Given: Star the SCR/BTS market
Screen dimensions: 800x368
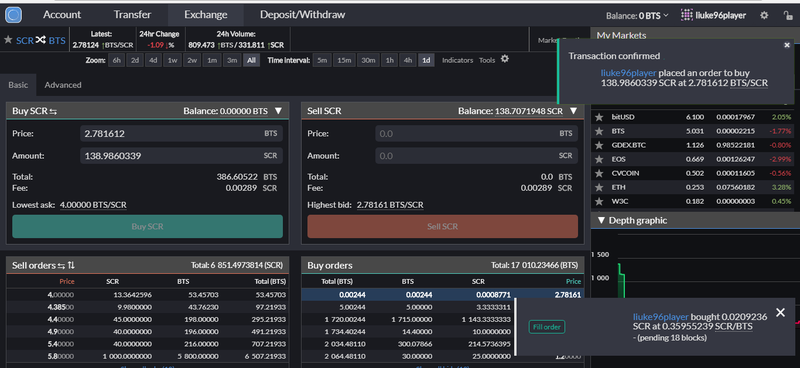Looking at the screenshot, I should pos(8,40).
